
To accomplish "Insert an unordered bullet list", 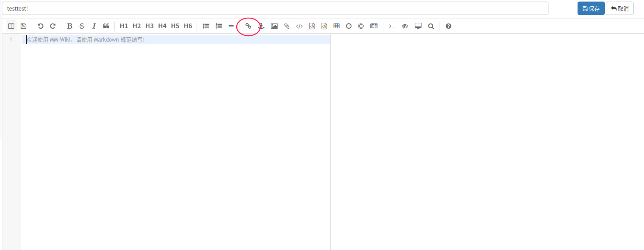I will pyautogui.click(x=206, y=26).
